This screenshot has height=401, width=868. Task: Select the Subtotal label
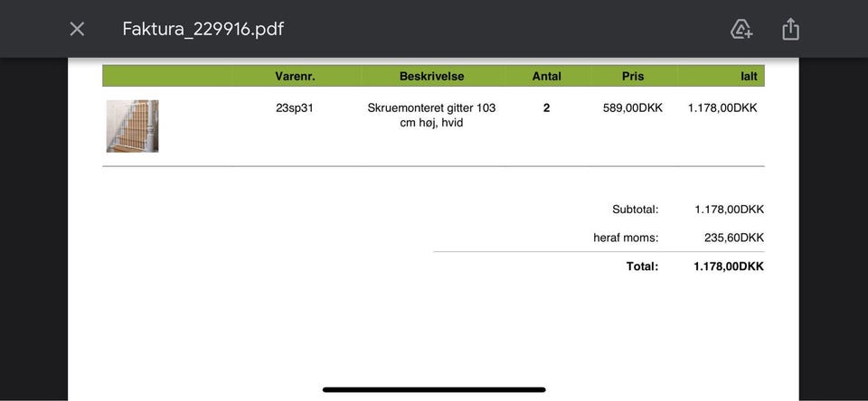pyautogui.click(x=635, y=209)
